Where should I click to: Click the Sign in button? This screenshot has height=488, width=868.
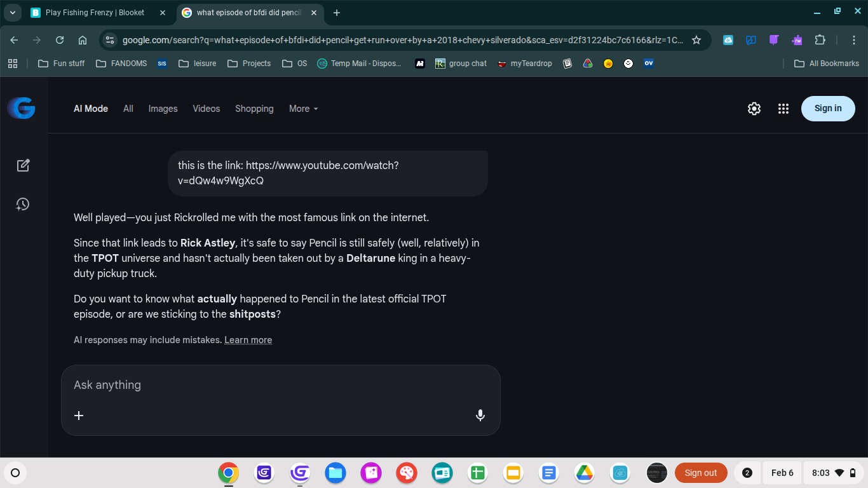click(827, 109)
